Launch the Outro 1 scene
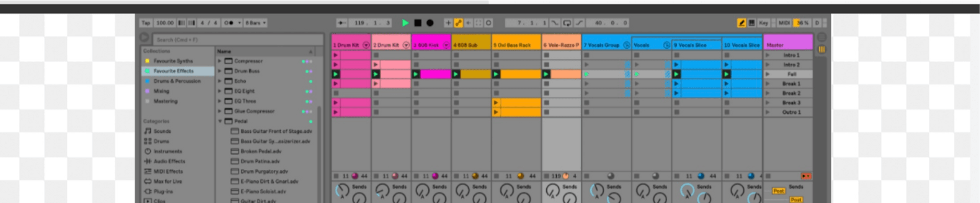Image resolution: width=980 pixels, height=203 pixels. (x=768, y=112)
